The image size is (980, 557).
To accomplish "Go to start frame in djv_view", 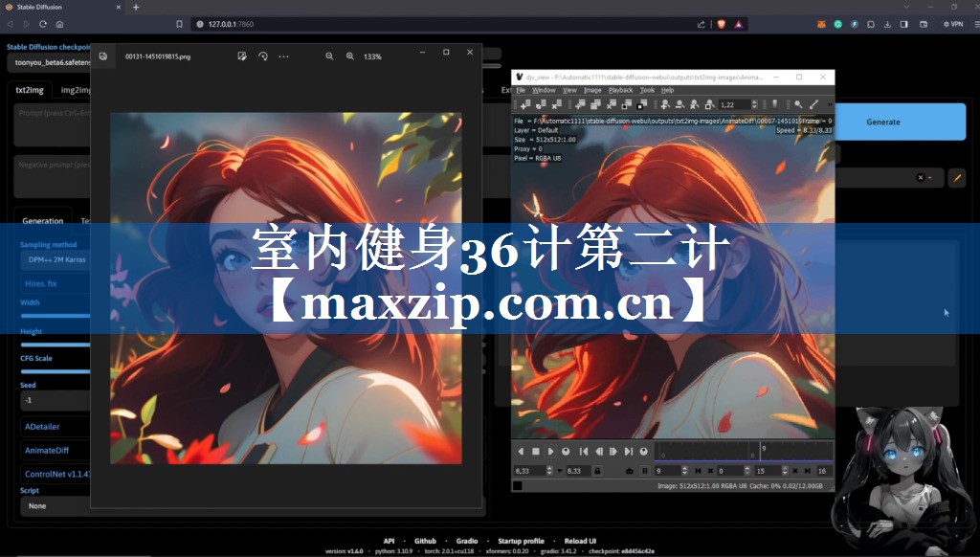I will tap(584, 452).
